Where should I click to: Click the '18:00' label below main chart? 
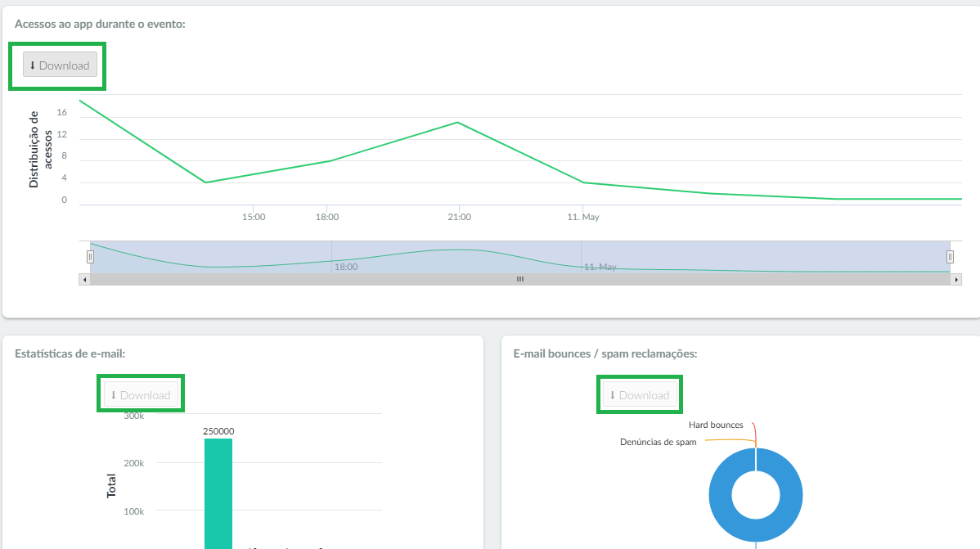tap(327, 217)
